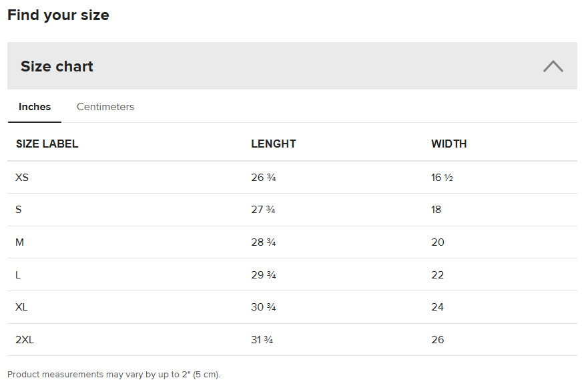Select the width value 18
The width and height of the screenshot is (588, 392).
[436, 210]
